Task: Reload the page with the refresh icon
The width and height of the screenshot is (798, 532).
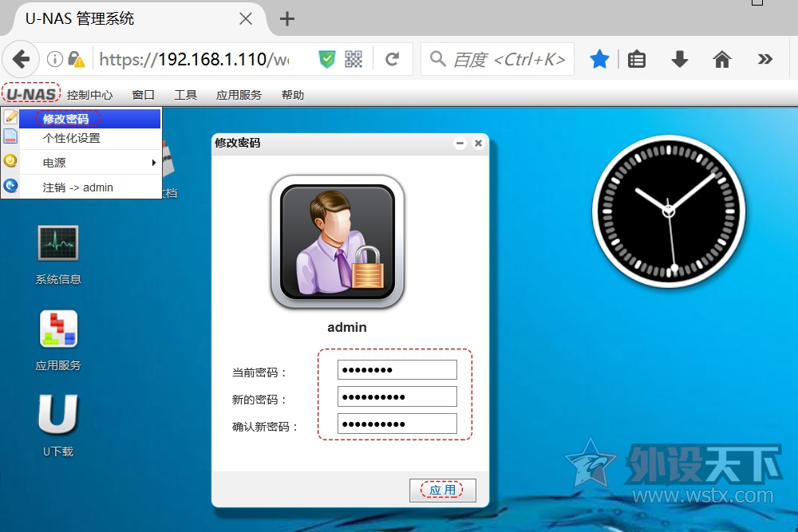Action: coord(392,60)
